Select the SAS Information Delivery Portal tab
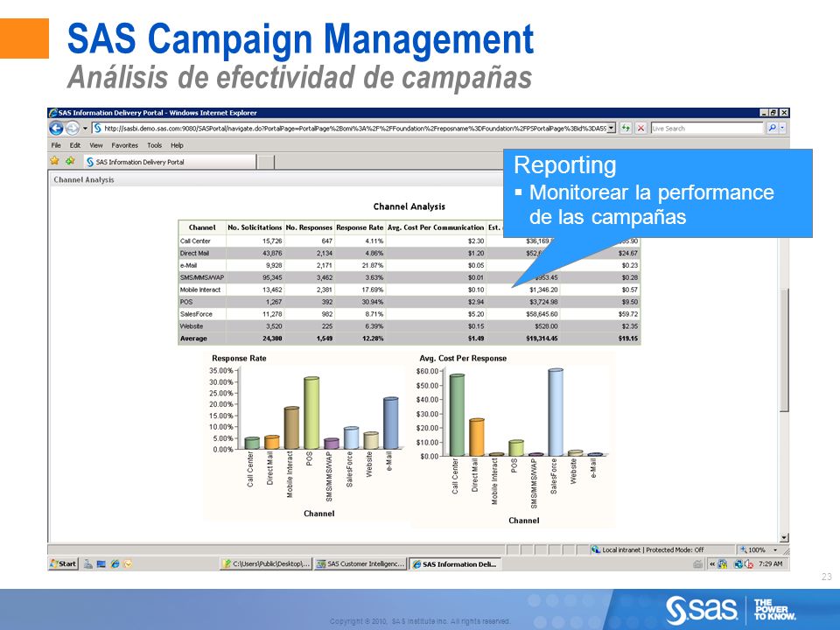This screenshot has height=630, width=840. [x=169, y=162]
